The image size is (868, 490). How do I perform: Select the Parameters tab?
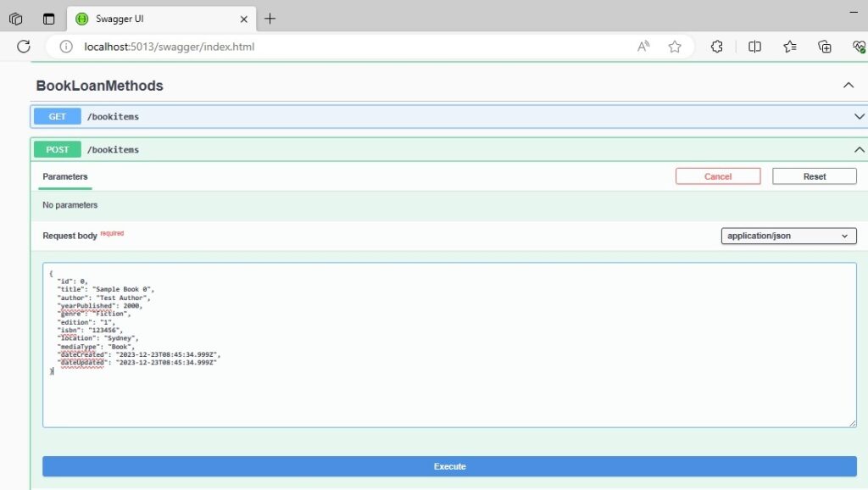coord(64,176)
